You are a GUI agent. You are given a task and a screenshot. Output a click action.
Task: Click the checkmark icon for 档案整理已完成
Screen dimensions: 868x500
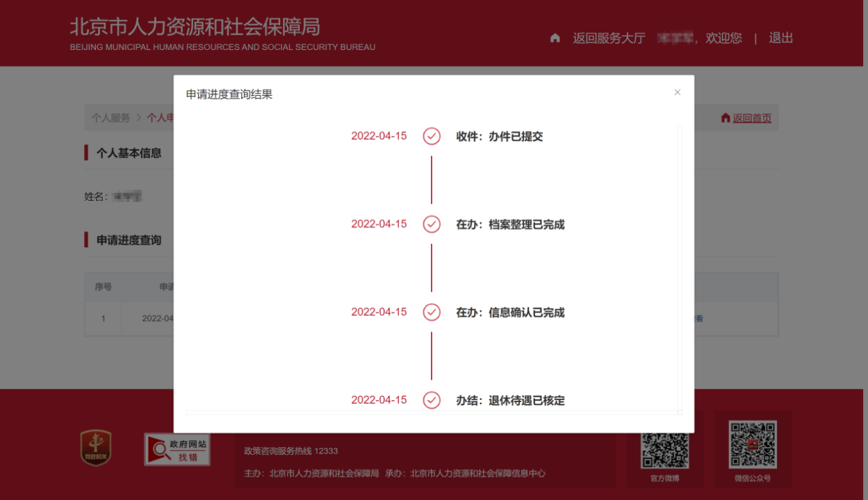click(x=432, y=224)
